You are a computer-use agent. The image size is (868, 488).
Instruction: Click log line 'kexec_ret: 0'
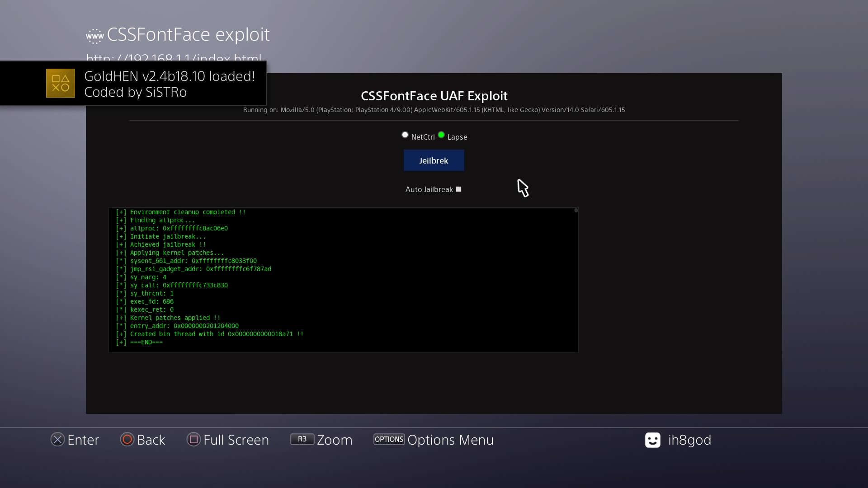coord(145,310)
